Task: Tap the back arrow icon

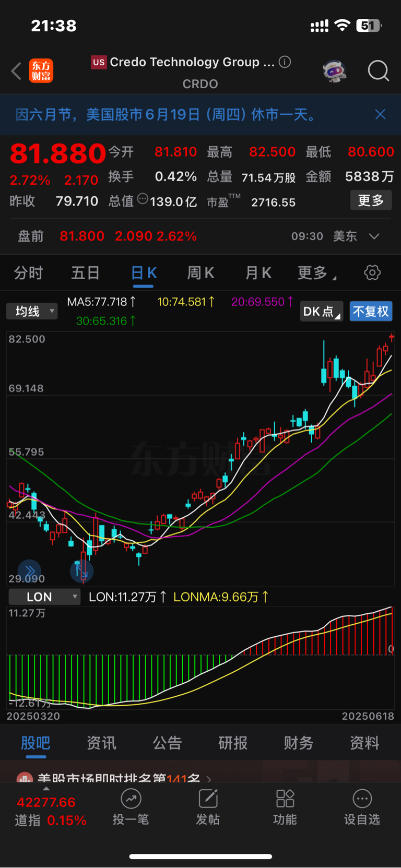Action: 16,71
